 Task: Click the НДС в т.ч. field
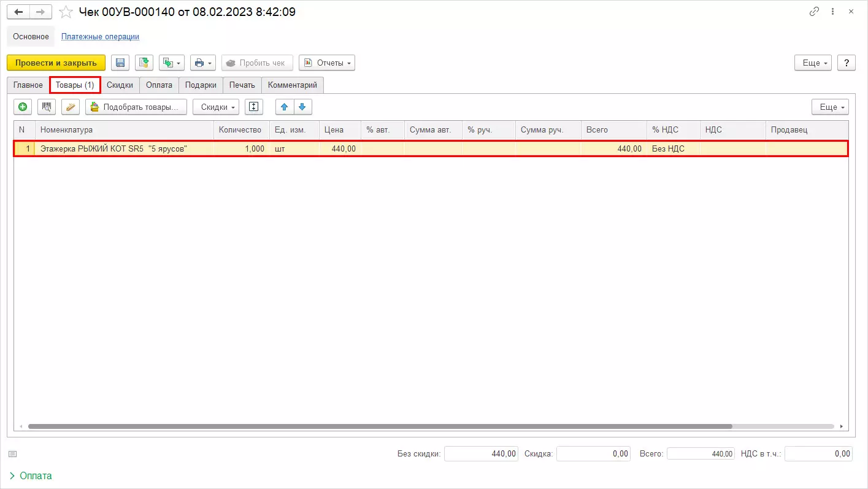(x=819, y=453)
